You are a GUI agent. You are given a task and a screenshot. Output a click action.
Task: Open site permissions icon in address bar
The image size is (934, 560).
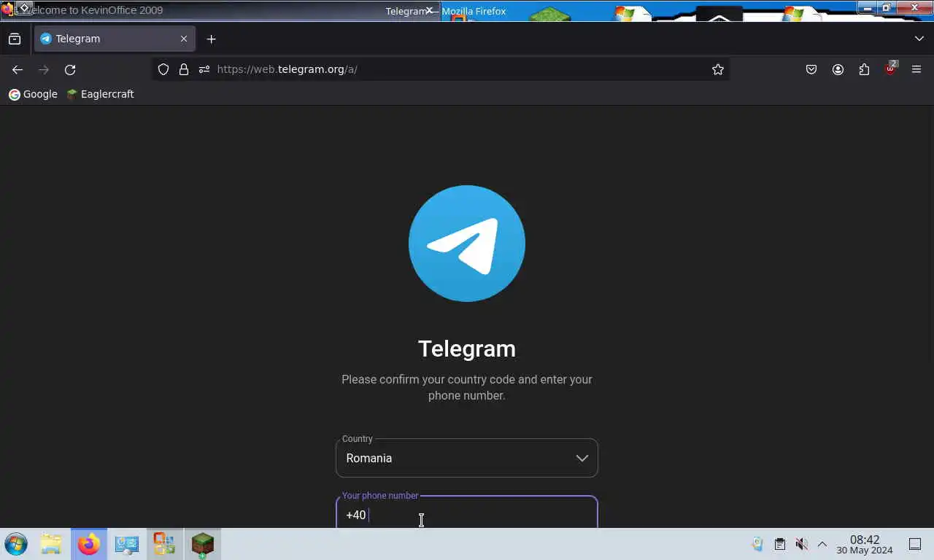click(x=204, y=69)
